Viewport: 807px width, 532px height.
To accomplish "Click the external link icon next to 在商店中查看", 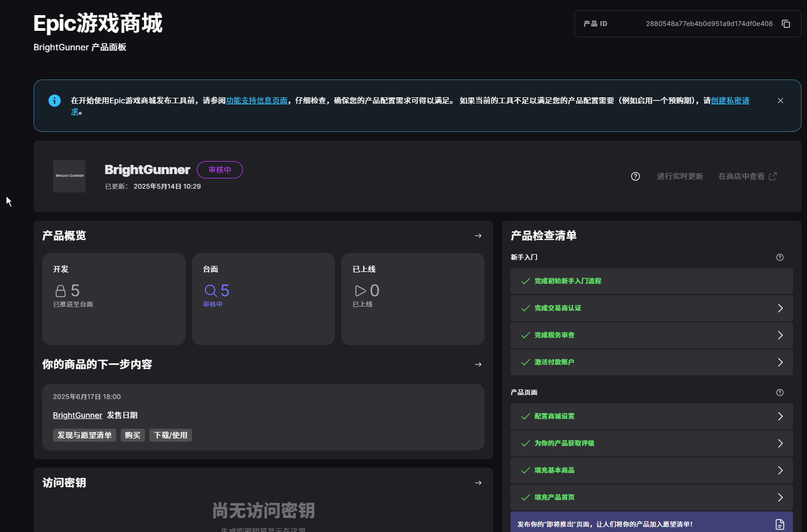I will 773,176.
